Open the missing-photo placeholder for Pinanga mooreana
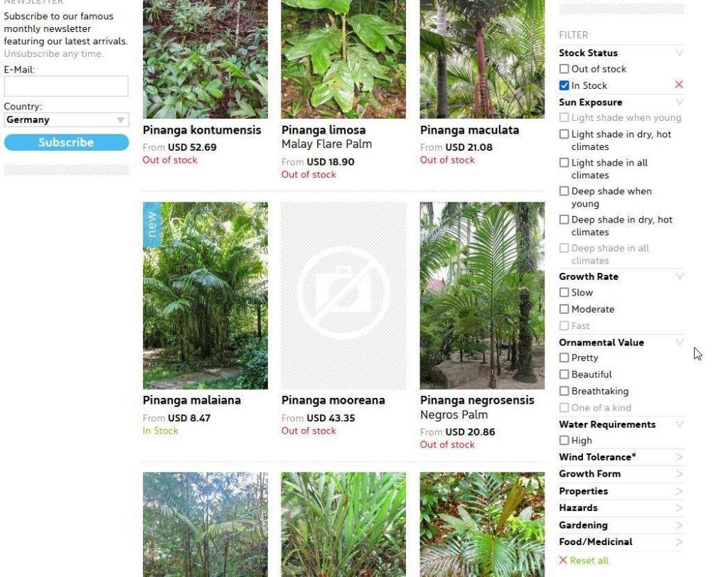The width and height of the screenshot is (728, 577). (x=343, y=295)
